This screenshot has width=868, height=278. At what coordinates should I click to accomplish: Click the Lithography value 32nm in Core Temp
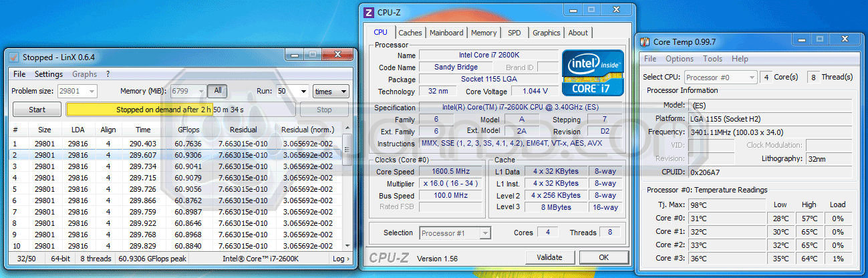coord(828,159)
